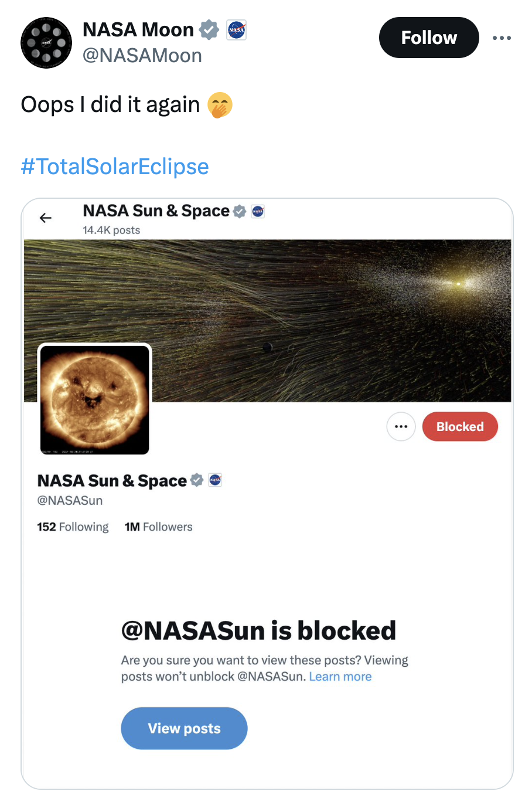
Task: Click the red Blocked button
Action: pyautogui.click(x=460, y=426)
